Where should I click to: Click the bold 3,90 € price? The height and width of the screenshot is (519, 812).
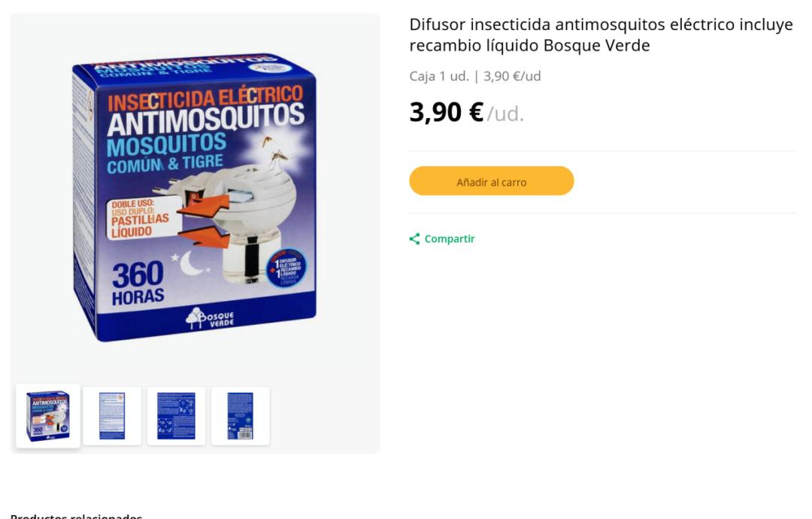click(x=446, y=112)
